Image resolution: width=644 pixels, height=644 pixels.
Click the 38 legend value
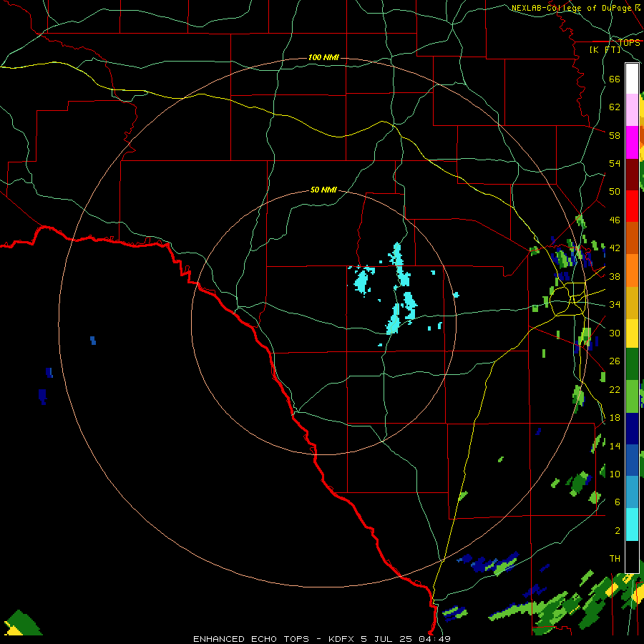(x=615, y=276)
